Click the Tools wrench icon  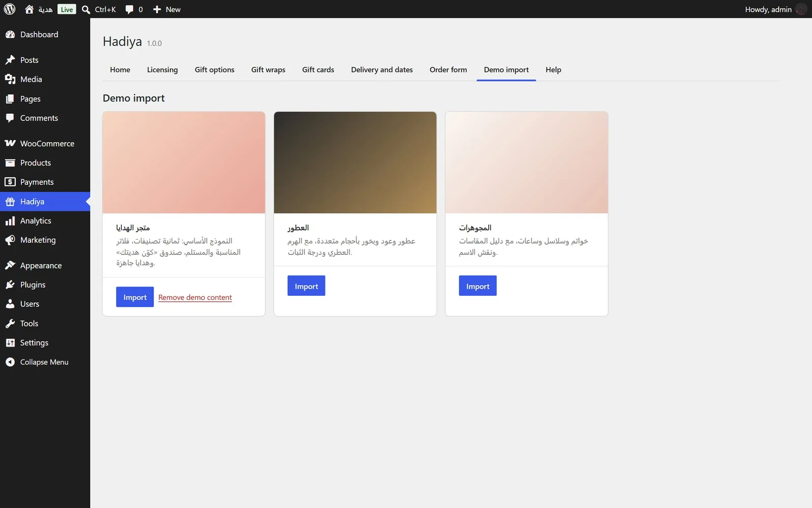click(x=10, y=323)
